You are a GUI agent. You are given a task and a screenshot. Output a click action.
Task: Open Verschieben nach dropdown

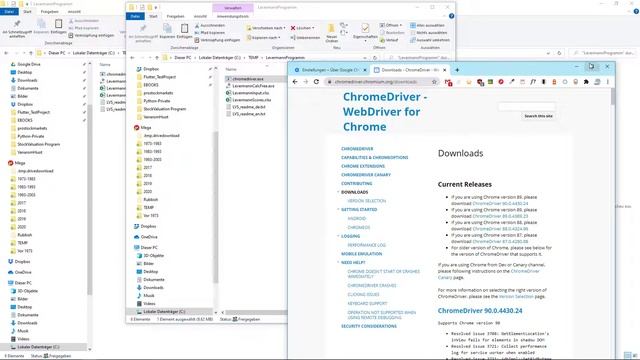(x=266, y=28)
